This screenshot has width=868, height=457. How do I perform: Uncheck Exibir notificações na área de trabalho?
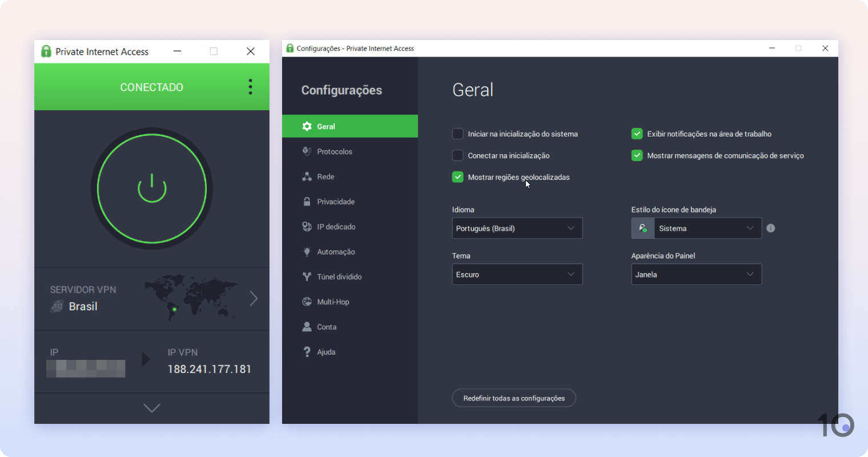(x=637, y=133)
